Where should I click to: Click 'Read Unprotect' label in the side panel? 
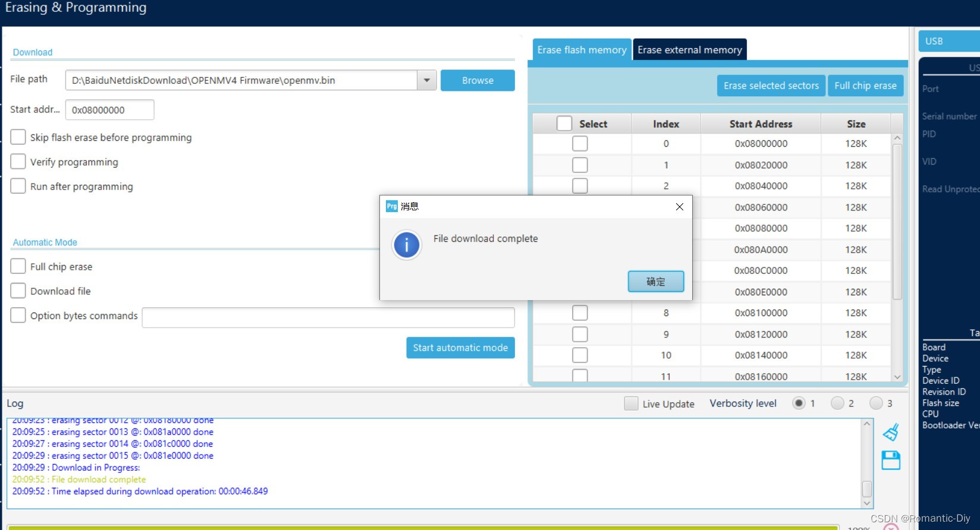pos(951,189)
